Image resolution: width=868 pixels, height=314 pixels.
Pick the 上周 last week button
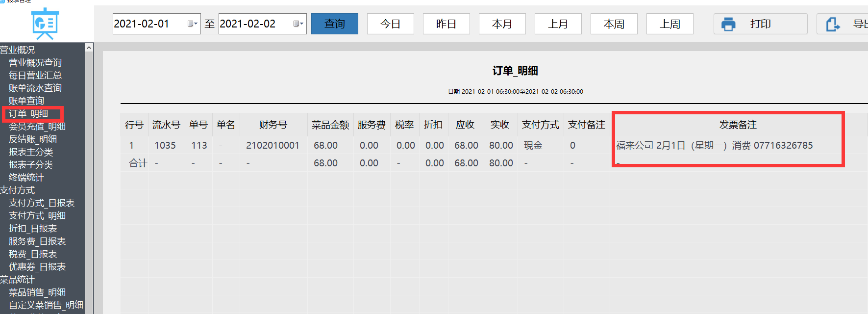[670, 24]
